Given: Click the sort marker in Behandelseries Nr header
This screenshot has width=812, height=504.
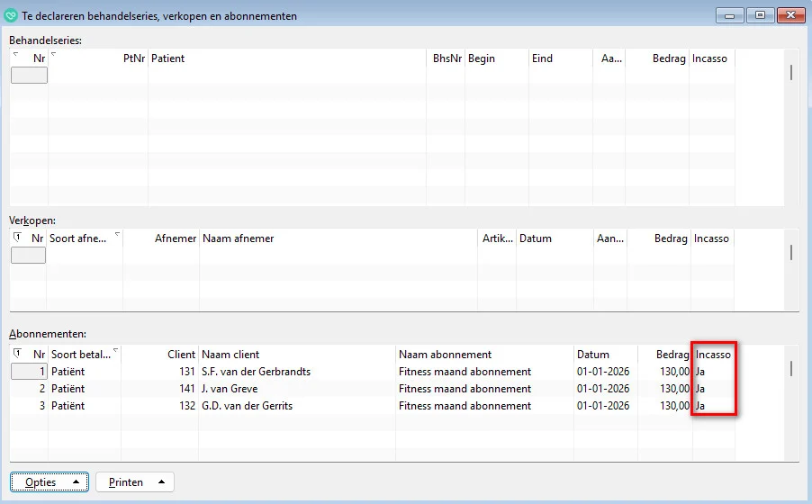Looking at the screenshot, I should (15, 55).
